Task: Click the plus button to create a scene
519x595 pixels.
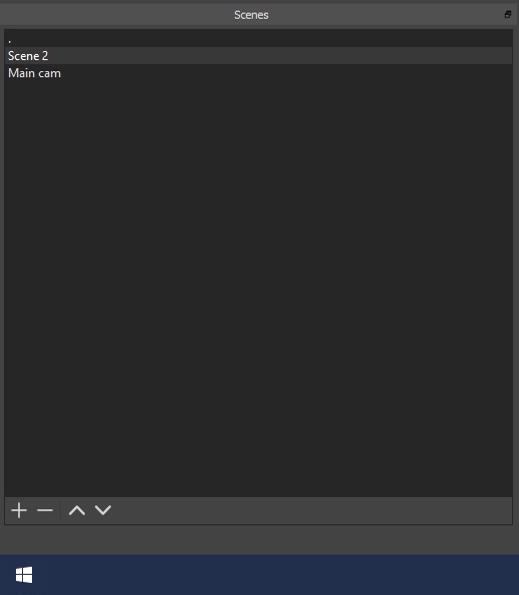Action: pos(19,510)
